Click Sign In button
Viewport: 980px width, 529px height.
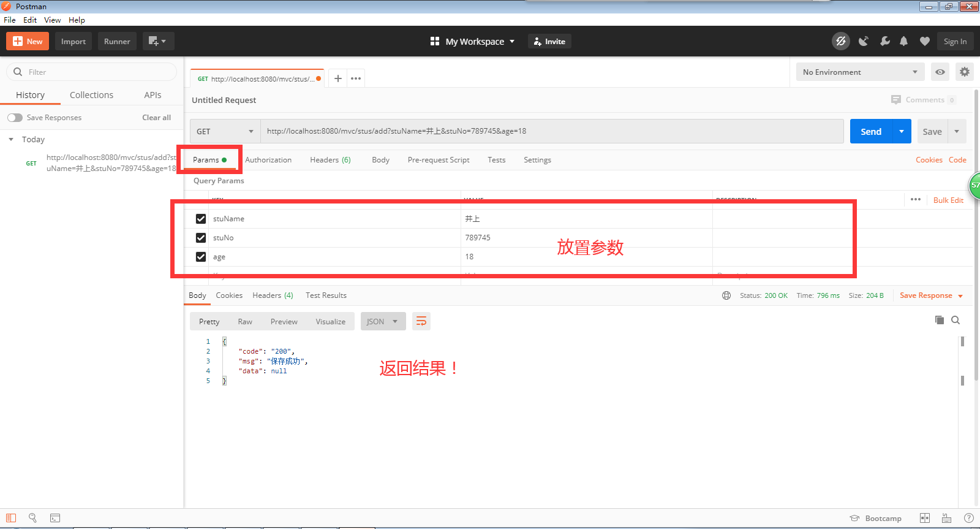[955, 41]
